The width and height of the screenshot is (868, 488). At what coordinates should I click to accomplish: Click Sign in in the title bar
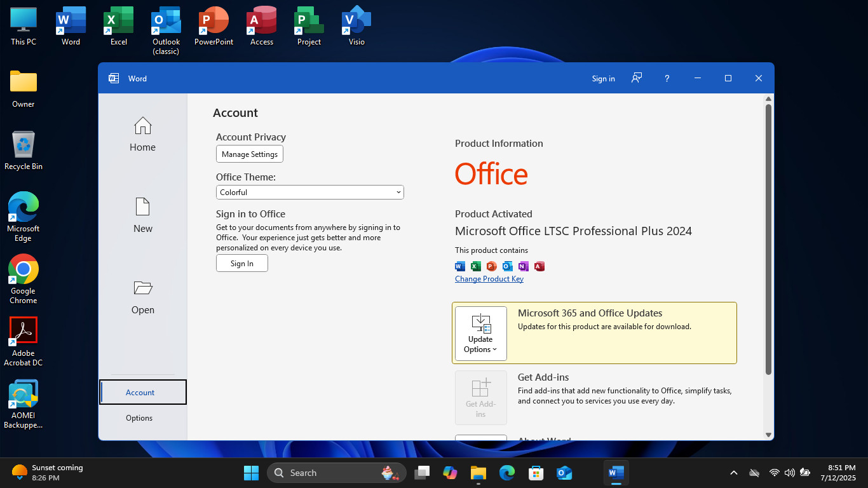603,78
